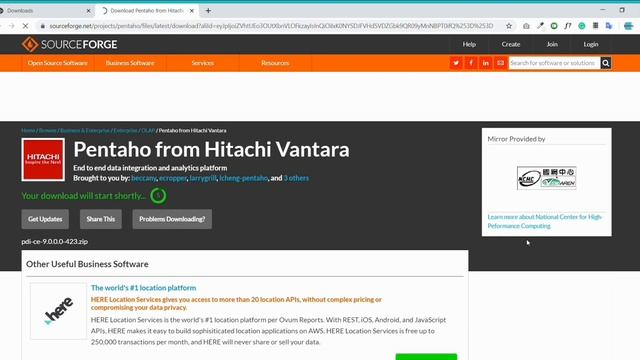Open beccany contributor profile
Screen dimensions: 640x360
pos(144,178)
